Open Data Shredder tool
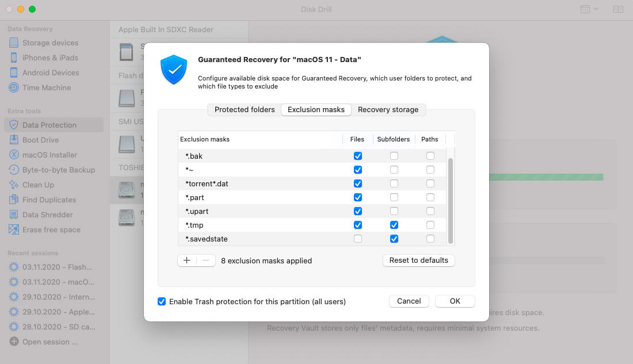This screenshot has height=364, width=633. [47, 214]
